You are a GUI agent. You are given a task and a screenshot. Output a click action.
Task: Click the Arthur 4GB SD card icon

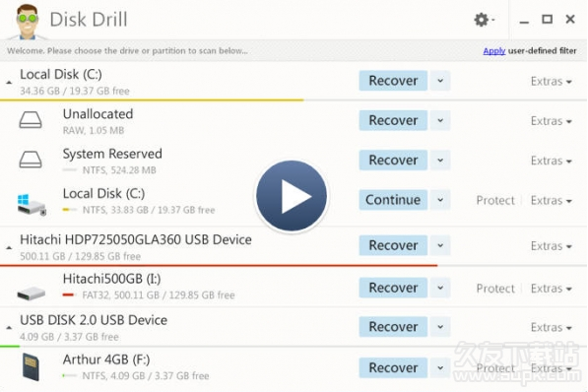coord(31,366)
